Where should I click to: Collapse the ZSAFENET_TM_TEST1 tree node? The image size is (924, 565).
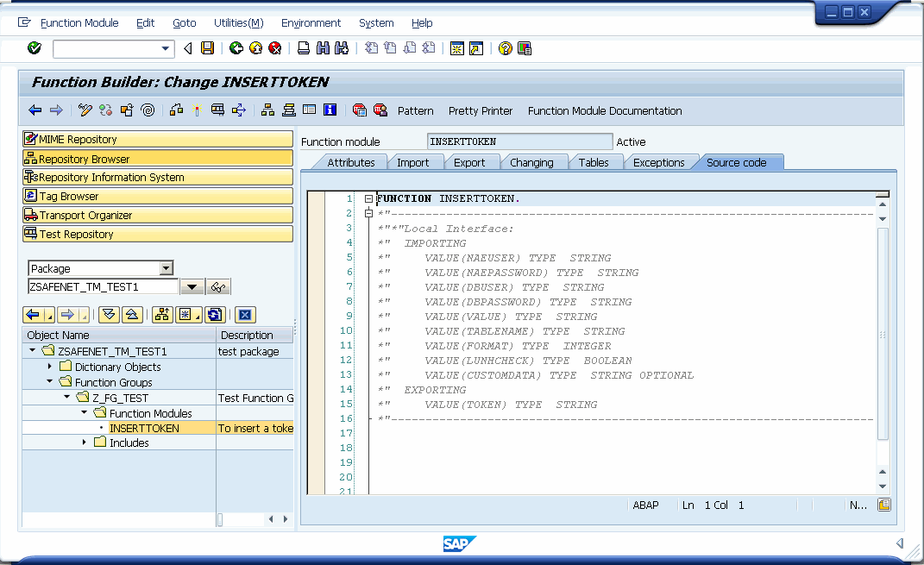coord(33,350)
